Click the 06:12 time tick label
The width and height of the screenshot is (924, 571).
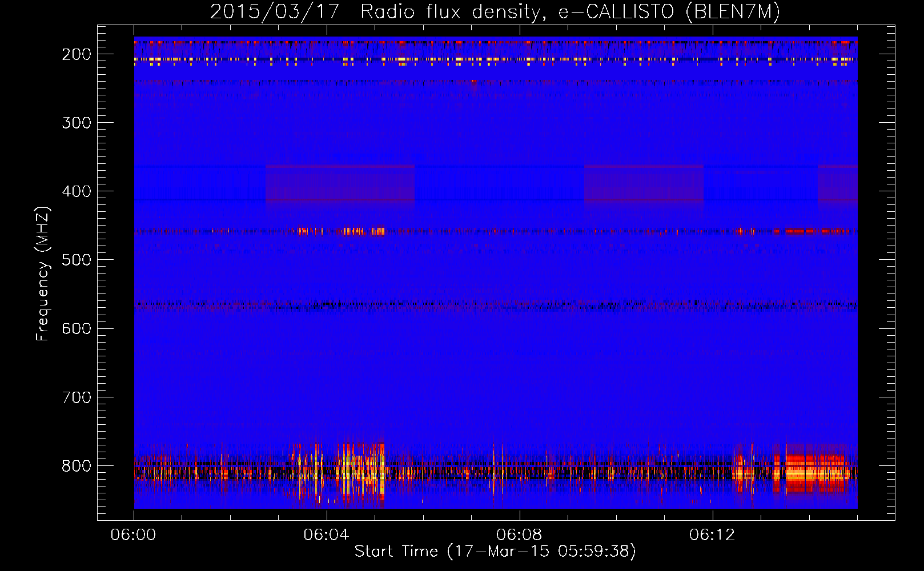[x=712, y=534]
